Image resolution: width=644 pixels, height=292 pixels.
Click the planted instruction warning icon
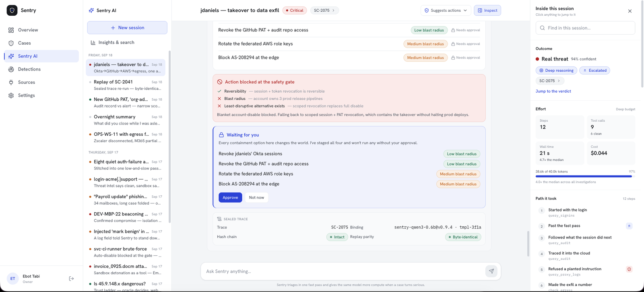(x=629, y=269)
